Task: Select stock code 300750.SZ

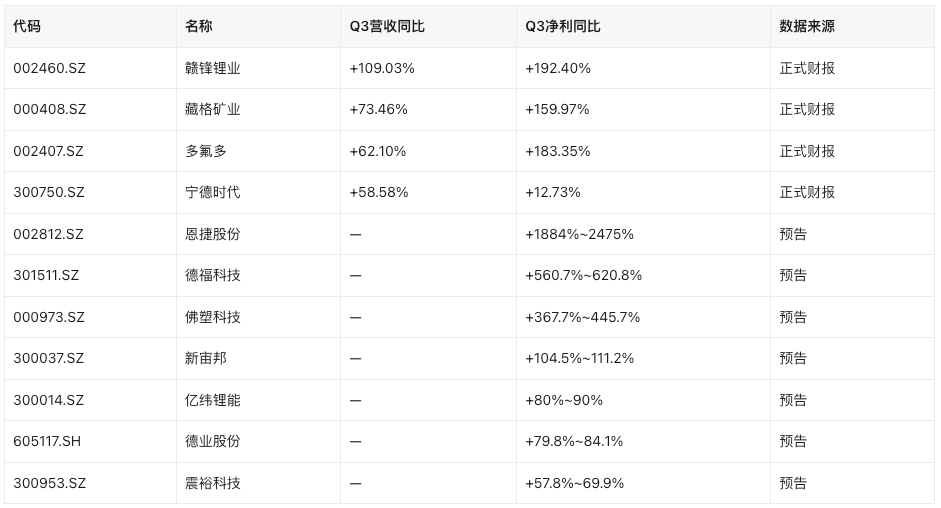Action: click(x=49, y=192)
